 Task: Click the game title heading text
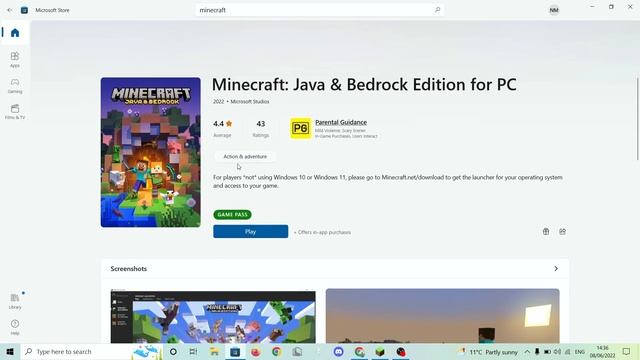364,84
